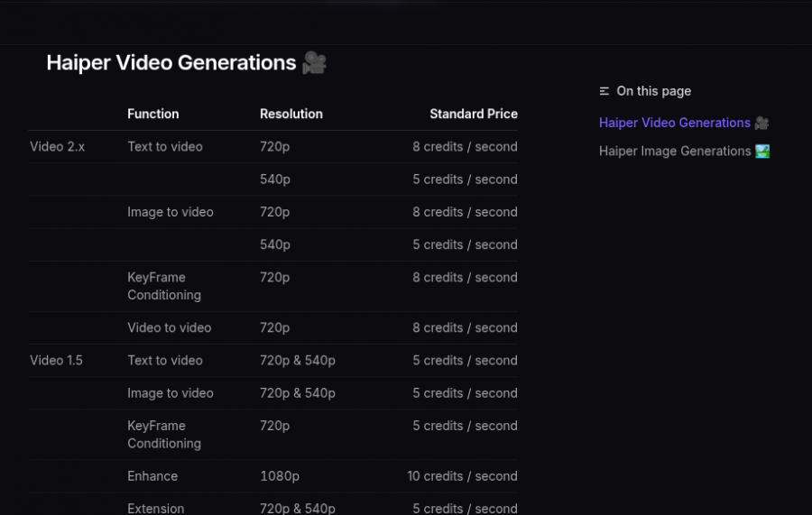Click the On this page label
The height and width of the screenshot is (515, 812).
click(x=653, y=91)
